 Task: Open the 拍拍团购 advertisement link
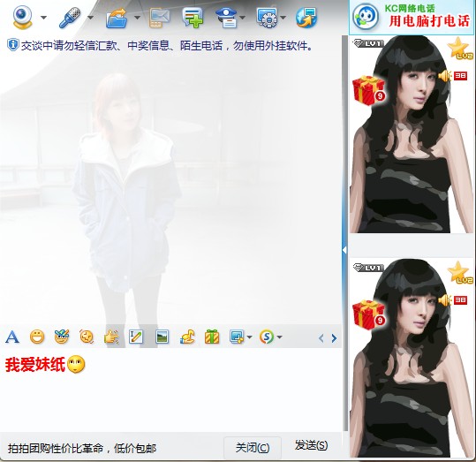pos(82,449)
